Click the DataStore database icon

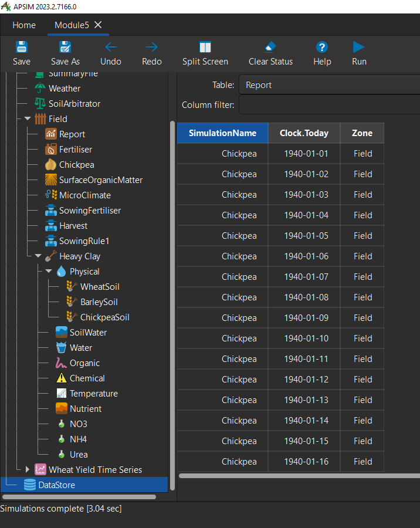coord(30,485)
